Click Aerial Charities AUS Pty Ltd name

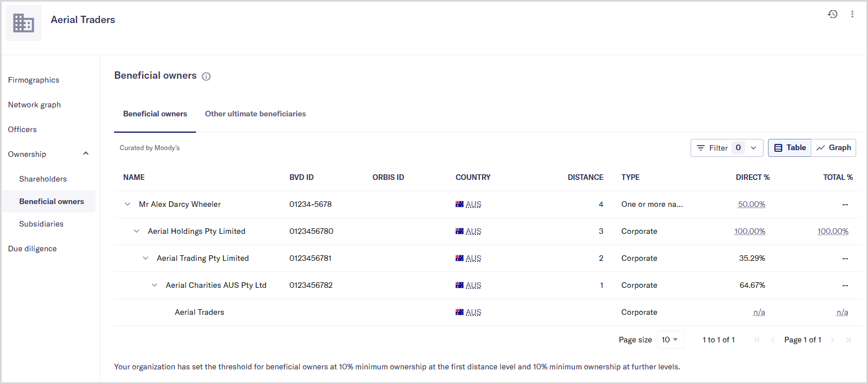(216, 285)
